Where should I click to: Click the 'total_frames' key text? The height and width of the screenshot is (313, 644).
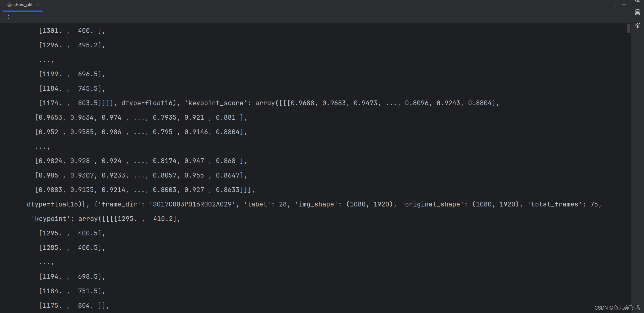(554, 204)
